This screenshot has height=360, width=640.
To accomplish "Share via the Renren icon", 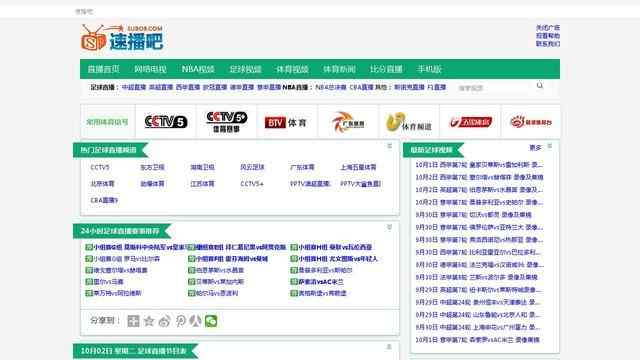I will point(196,321).
